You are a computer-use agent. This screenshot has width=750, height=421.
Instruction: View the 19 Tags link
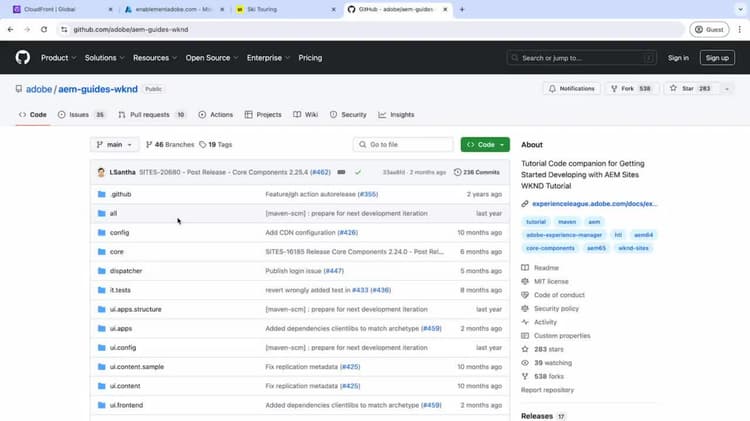click(x=216, y=144)
